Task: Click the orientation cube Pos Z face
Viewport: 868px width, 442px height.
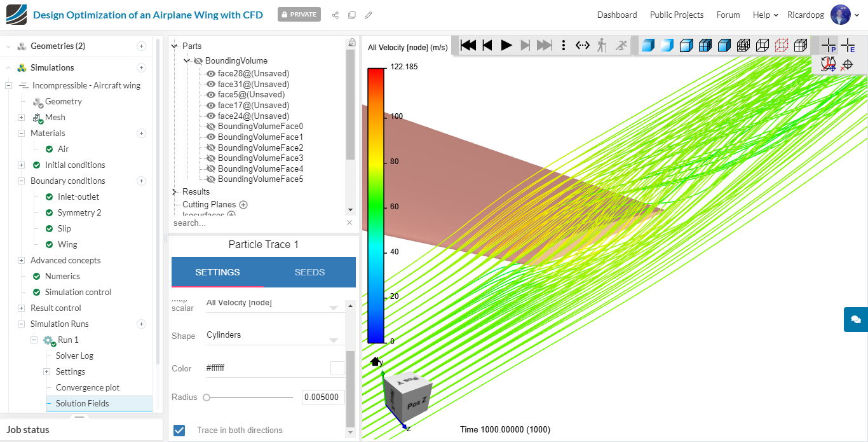Action: 417,404
